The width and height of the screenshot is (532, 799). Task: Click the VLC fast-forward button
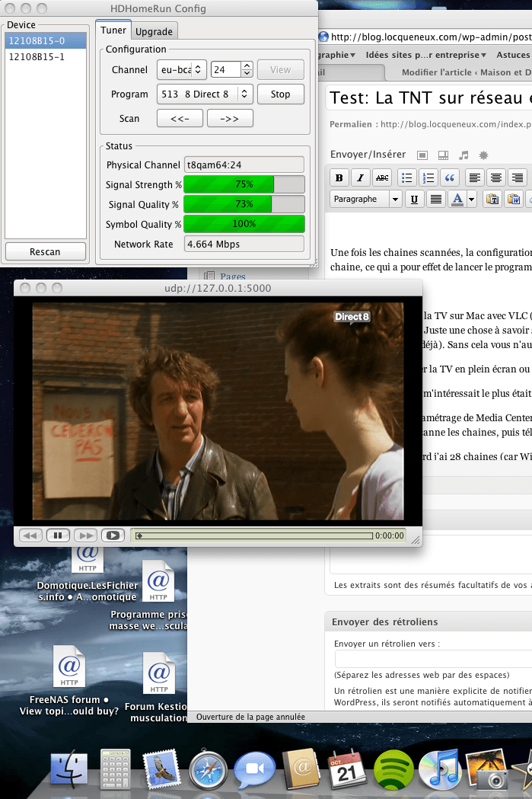tap(85, 535)
